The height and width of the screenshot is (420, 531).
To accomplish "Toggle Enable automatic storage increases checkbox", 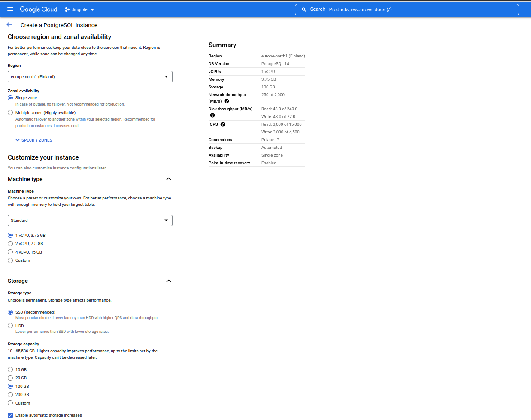I will click(x=10, y=415).
